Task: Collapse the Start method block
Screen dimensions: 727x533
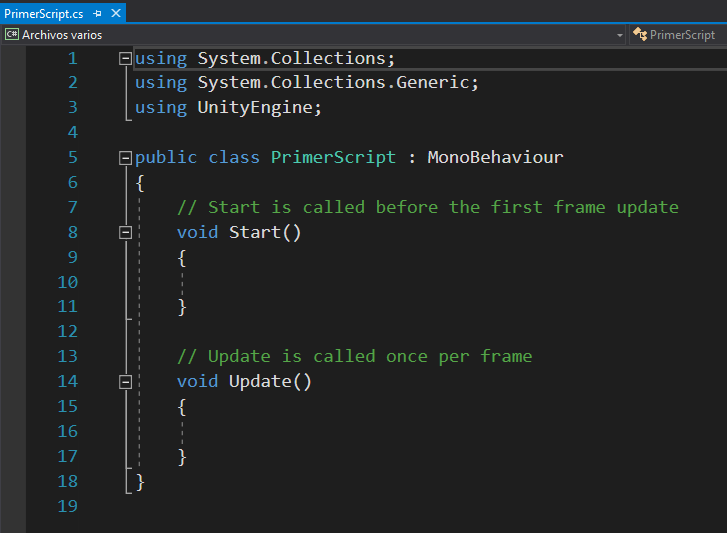Action: click(x=125, y=232)
